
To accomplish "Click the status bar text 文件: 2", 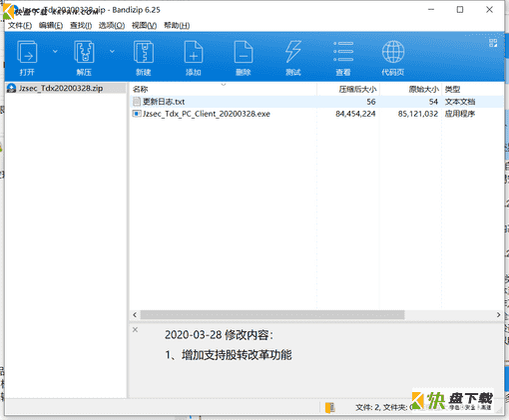I will [x=367, y=407].
